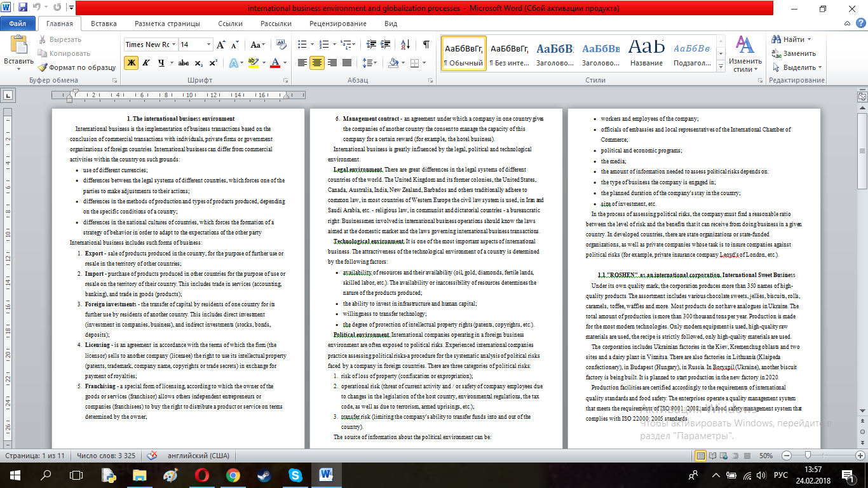The height and width of the screenshot is (488, 868).
Task: Toggle strikethrough text button
Action: coord(184,62)
